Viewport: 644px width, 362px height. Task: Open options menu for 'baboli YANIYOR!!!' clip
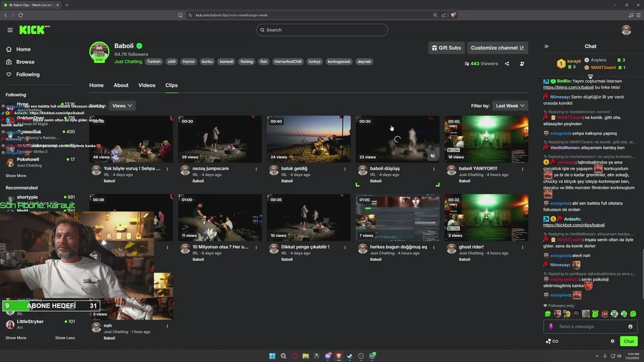[522, 169]
